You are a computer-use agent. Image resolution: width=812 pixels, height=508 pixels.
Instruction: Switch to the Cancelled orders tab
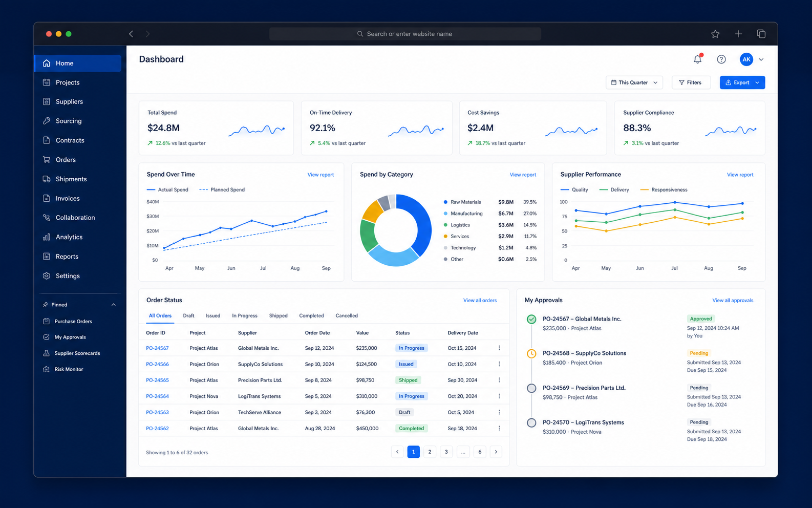(x=347, y=316)
